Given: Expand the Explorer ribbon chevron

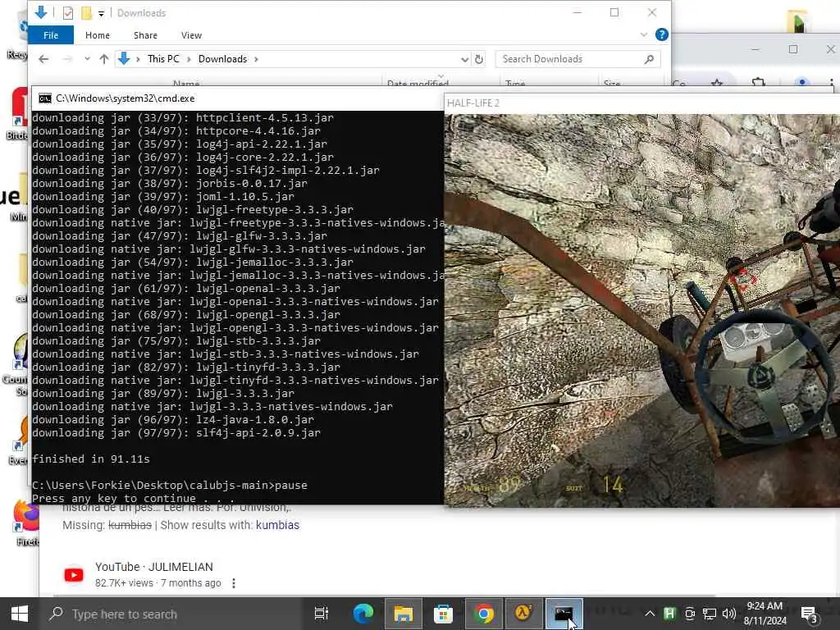Looking at the screenshot, I should pyautogui.click(x=643, y=34).
